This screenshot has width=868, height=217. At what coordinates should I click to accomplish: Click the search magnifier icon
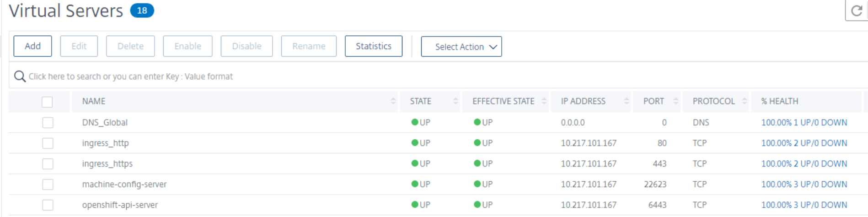tap(20, 76)
